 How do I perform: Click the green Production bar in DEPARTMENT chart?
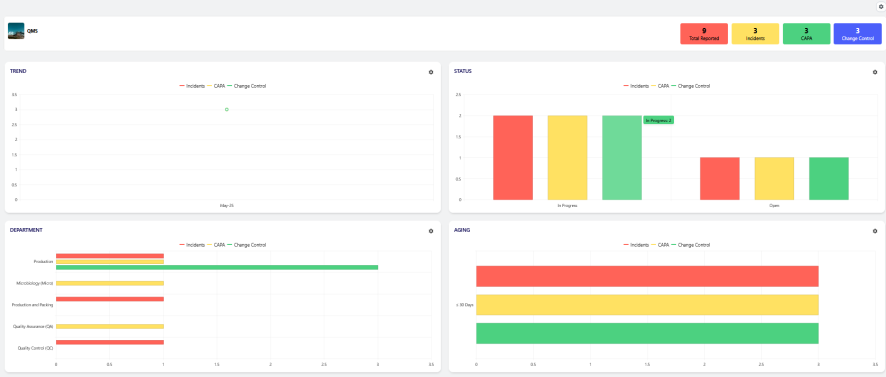pos(217,267)
